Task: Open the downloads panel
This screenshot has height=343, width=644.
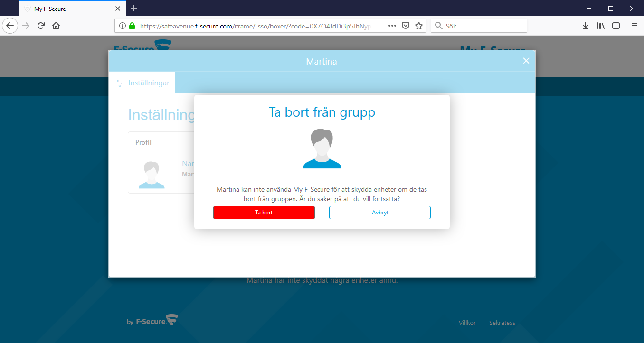Action: tap(586, 26)
